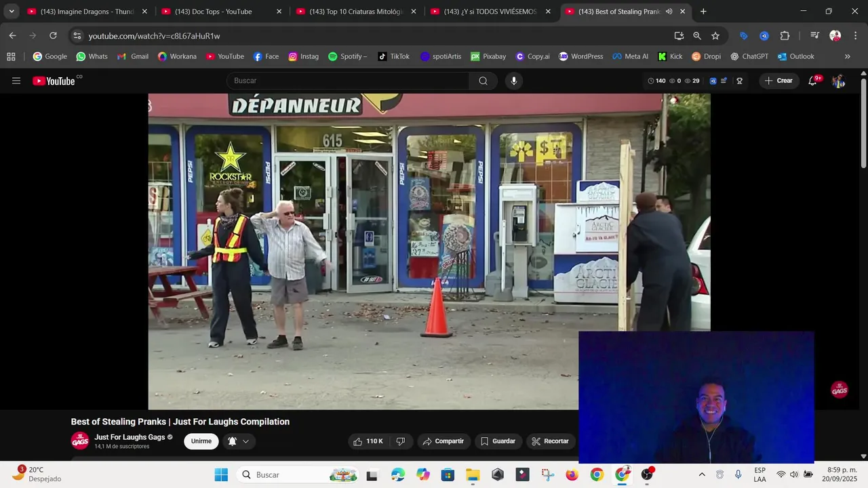Image resolution: width=868 pixels, height=488 pixels.
Task: Click the address bar URL youtube.com/watch
Action: pyautogui.click(x=154, y=36)
